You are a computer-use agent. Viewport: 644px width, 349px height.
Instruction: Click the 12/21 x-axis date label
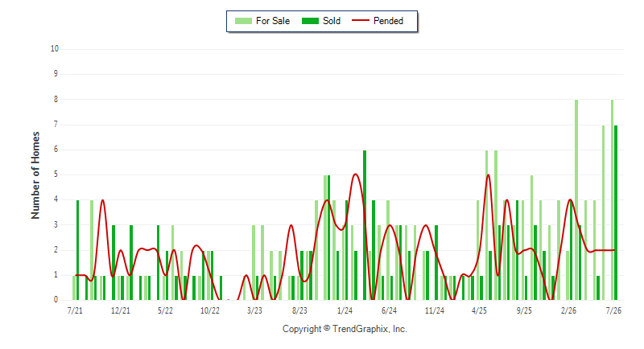(120, 310)
